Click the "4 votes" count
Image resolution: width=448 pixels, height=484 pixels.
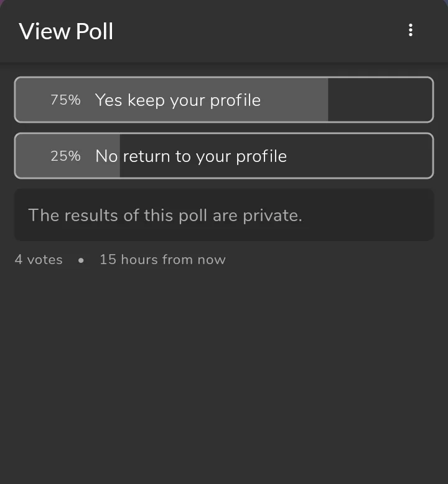(x=39, y=260)
